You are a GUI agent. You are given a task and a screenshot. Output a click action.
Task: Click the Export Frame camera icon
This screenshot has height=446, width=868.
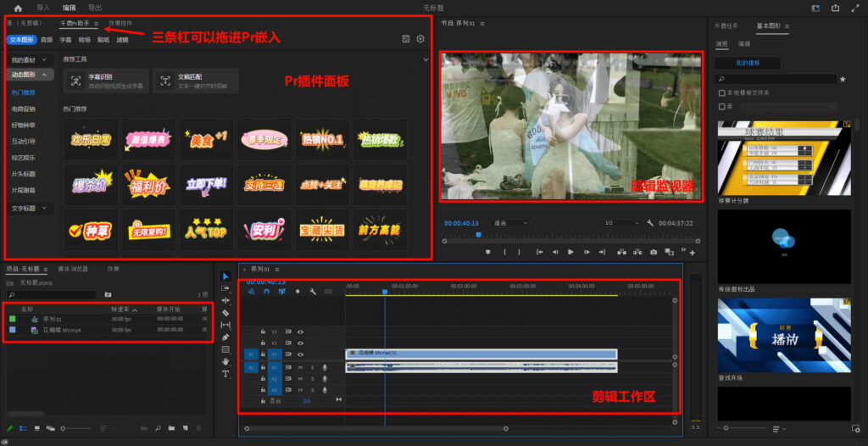coord(654,252)
